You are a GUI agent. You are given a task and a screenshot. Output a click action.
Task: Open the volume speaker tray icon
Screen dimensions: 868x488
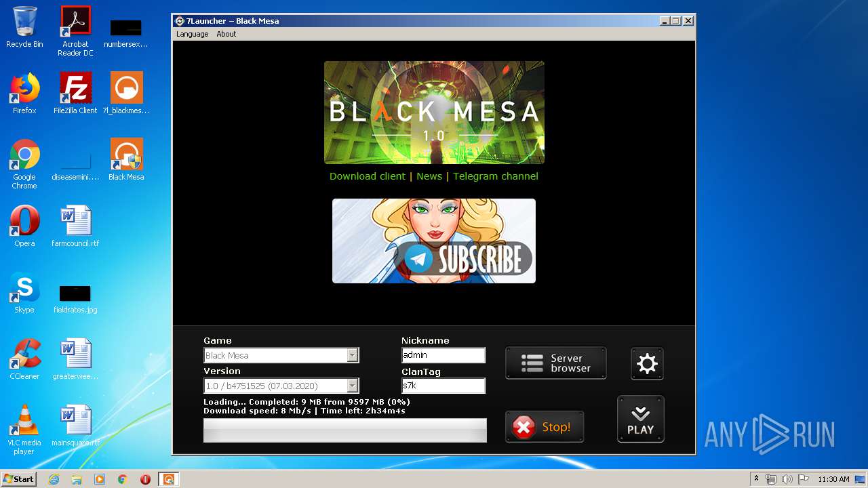point(787,479)
